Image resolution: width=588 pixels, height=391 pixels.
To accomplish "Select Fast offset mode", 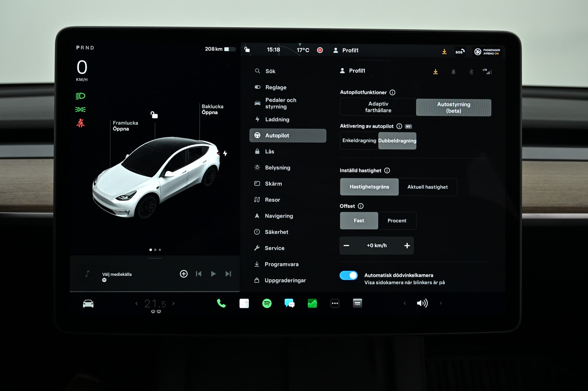I will [359, 221].
